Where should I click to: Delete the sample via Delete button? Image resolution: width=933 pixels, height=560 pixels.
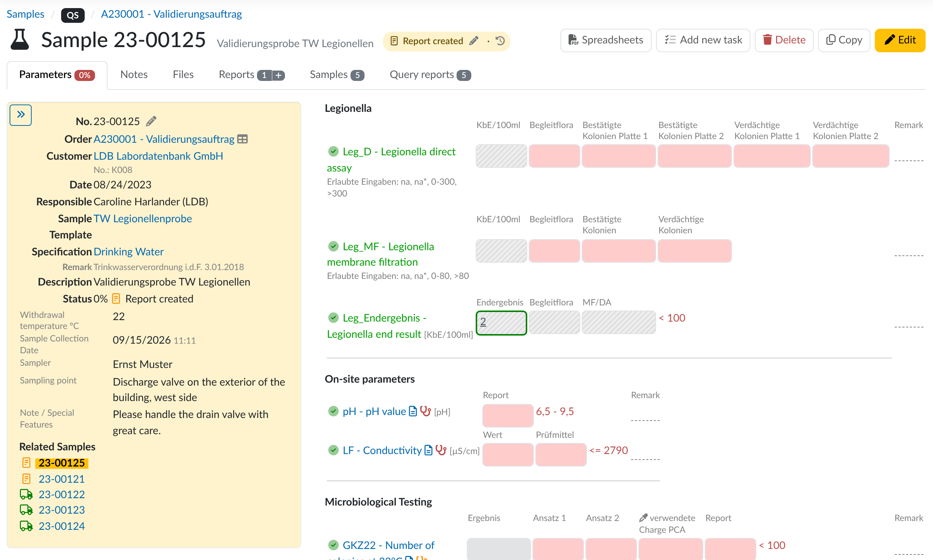784,40
